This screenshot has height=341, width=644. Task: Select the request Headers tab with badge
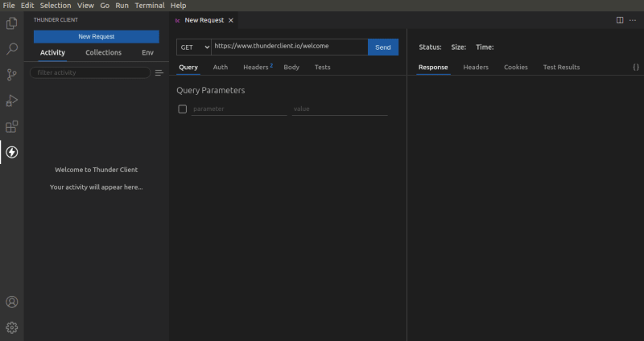coord(258,67)
